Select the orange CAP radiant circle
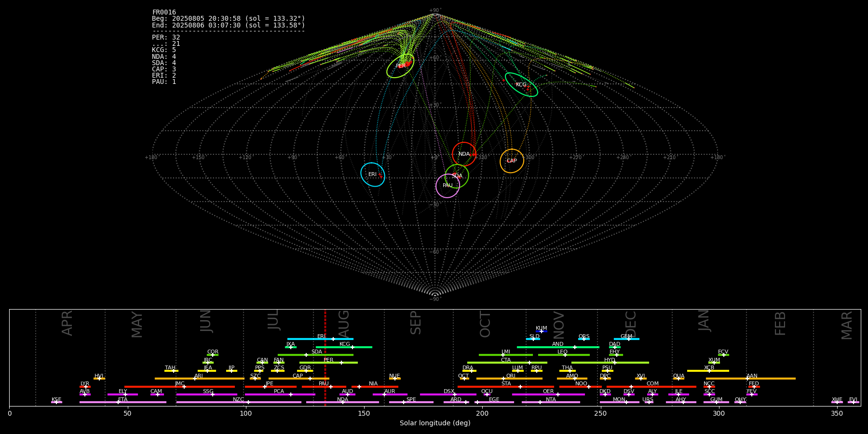Viewport: 868px width, 434px height. coord(512,161)
